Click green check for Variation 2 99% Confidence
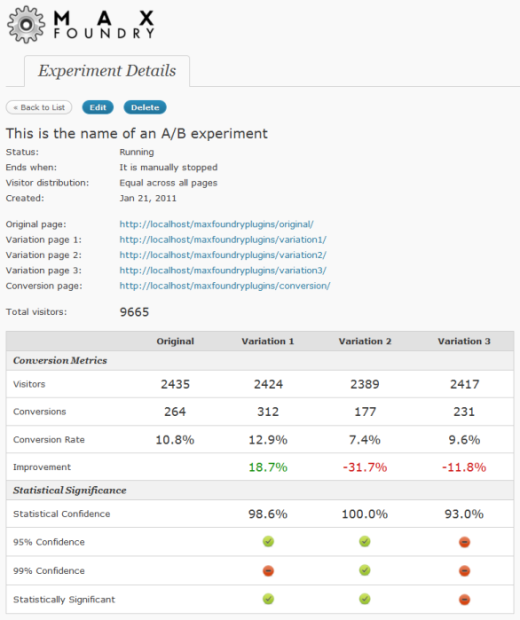The image size is (520, 620). tap(365, 570)
